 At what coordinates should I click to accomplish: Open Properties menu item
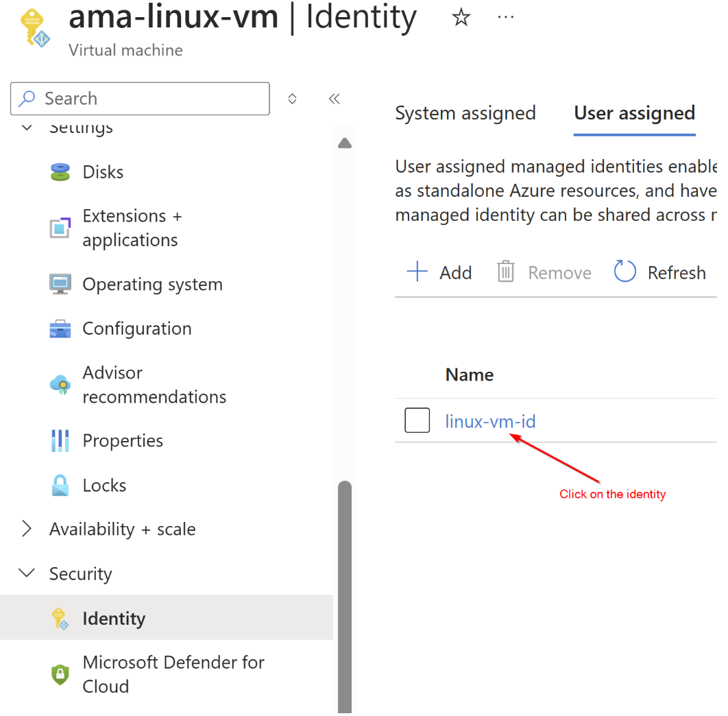[x=123, y=441]
